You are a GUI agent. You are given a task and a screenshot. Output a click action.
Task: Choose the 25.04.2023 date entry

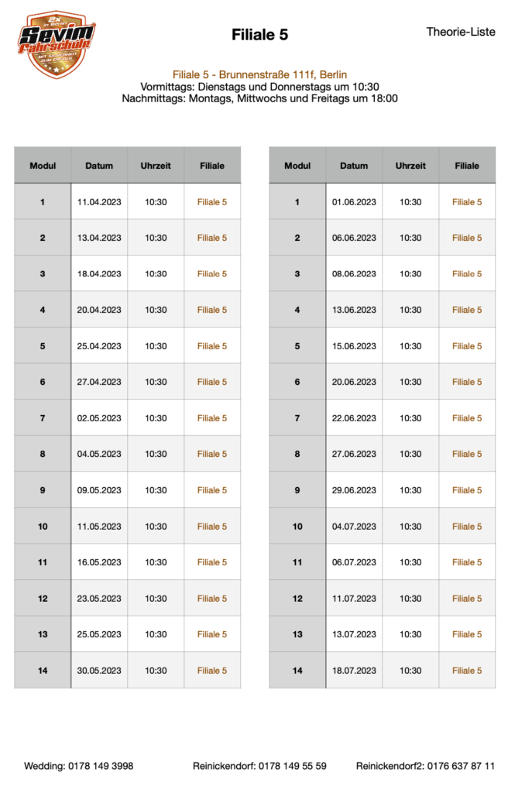coord(99,346)
